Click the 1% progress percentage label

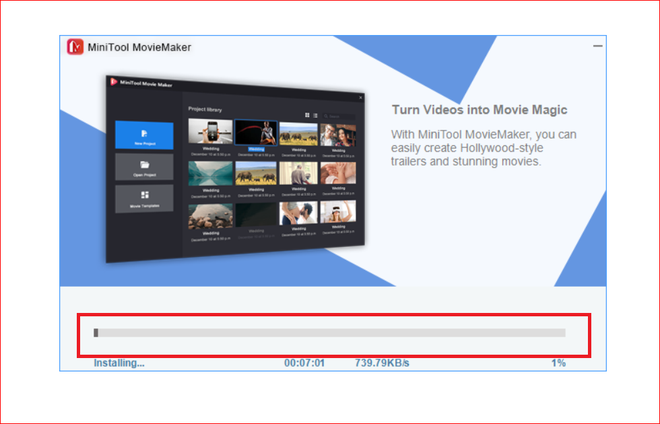click(559, 363)
